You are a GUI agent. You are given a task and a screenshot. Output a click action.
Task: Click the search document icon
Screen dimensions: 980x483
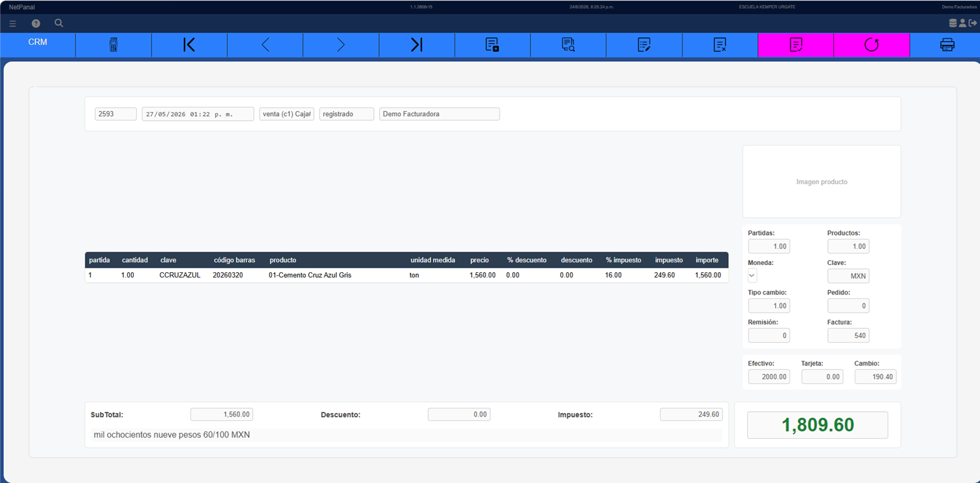coord(568,44)
